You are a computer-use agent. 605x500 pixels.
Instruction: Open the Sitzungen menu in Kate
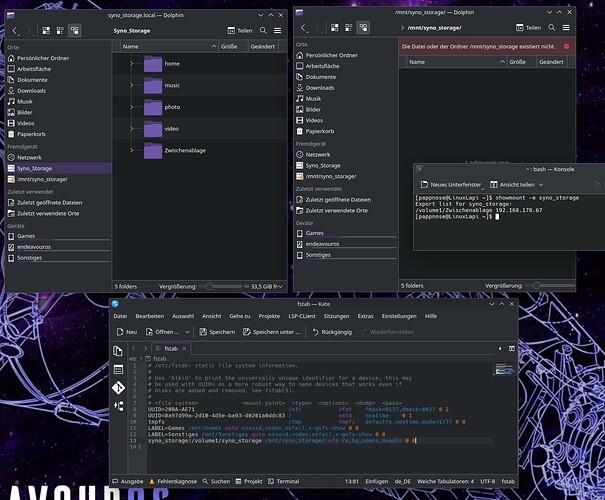[x=336, y=316]
